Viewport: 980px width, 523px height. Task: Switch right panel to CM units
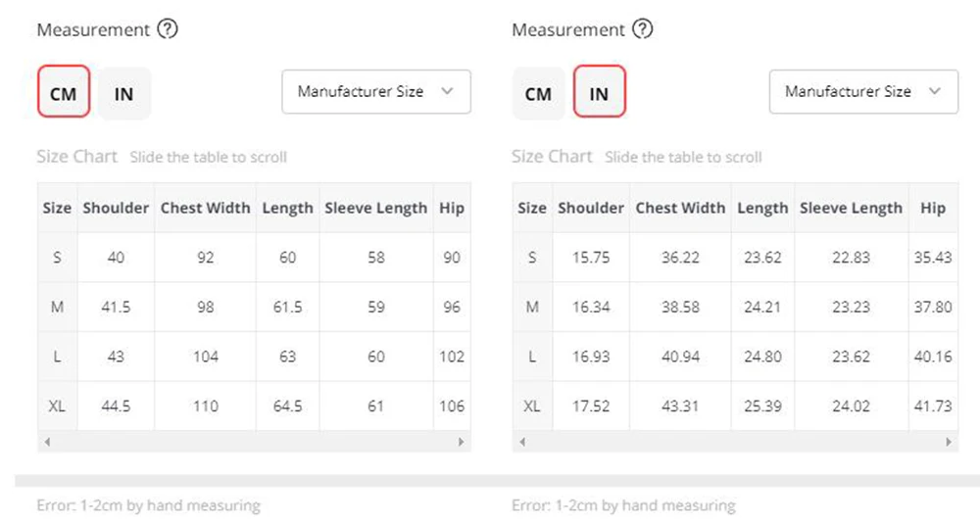(538, 94)
